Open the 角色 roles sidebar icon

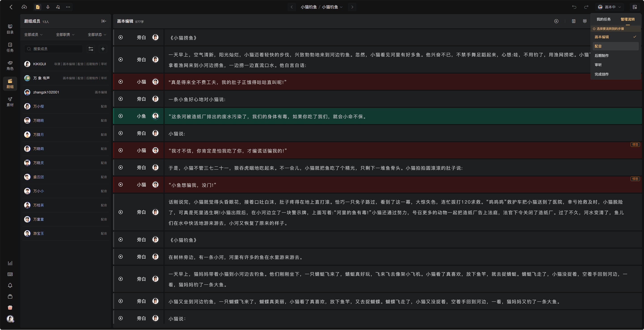10,65
